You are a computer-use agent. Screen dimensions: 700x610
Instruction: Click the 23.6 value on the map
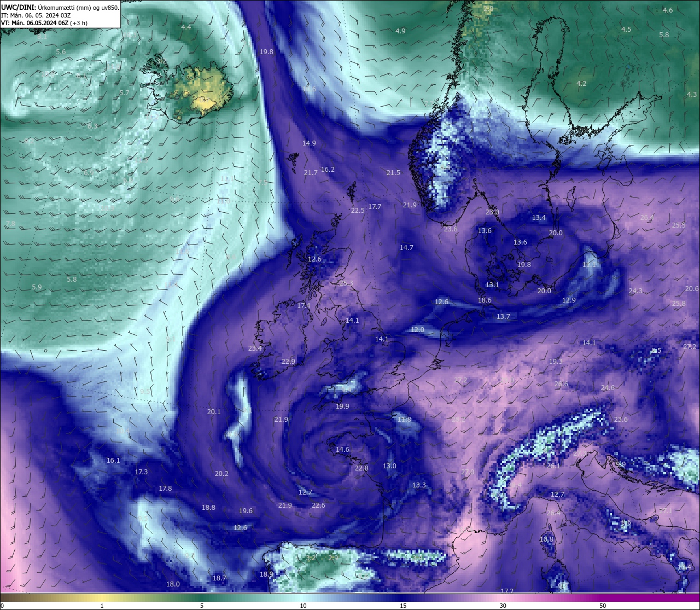pyautogui.click(x=621, y=419)
